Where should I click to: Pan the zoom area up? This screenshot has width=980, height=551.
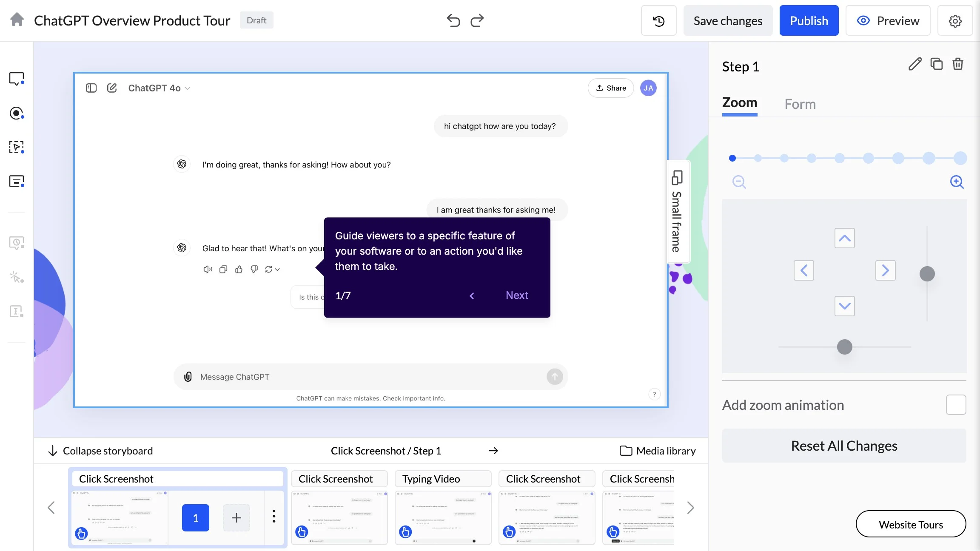point(844,238)
